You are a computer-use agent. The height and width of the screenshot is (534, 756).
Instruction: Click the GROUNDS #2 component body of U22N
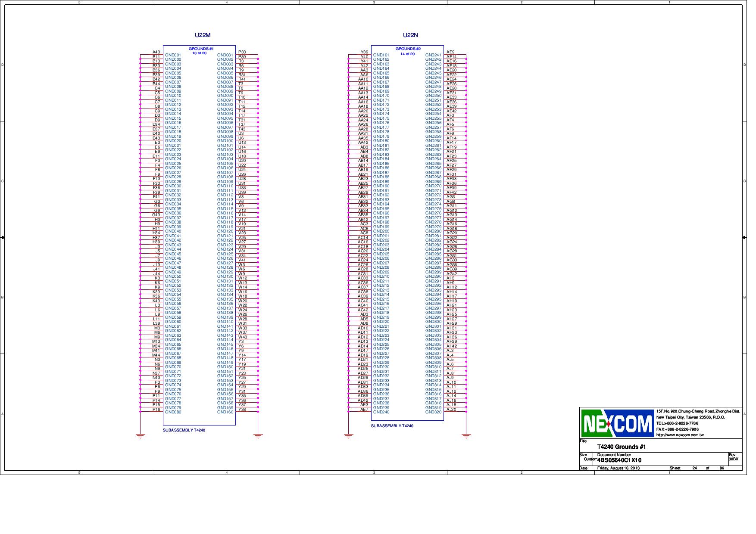(407, 237)
